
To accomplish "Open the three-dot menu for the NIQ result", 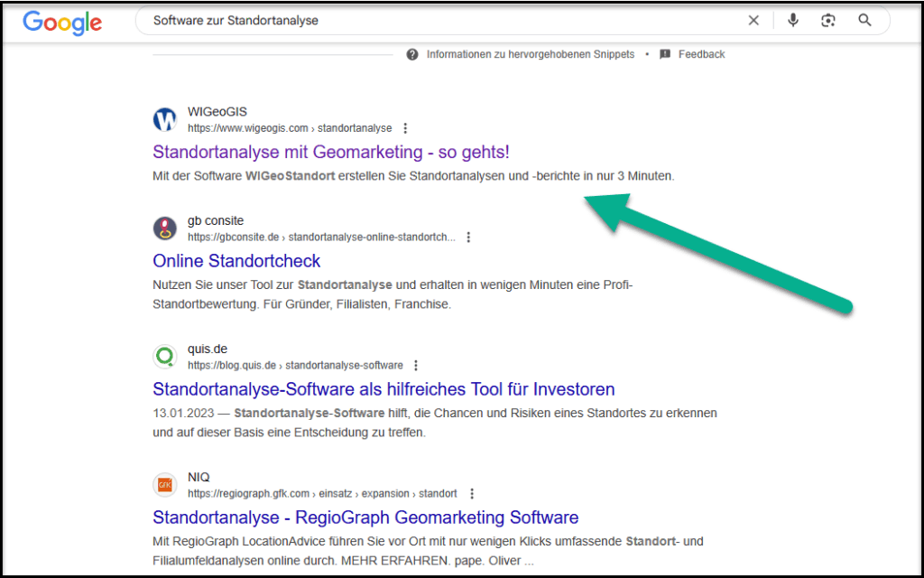I will [471, 493].
